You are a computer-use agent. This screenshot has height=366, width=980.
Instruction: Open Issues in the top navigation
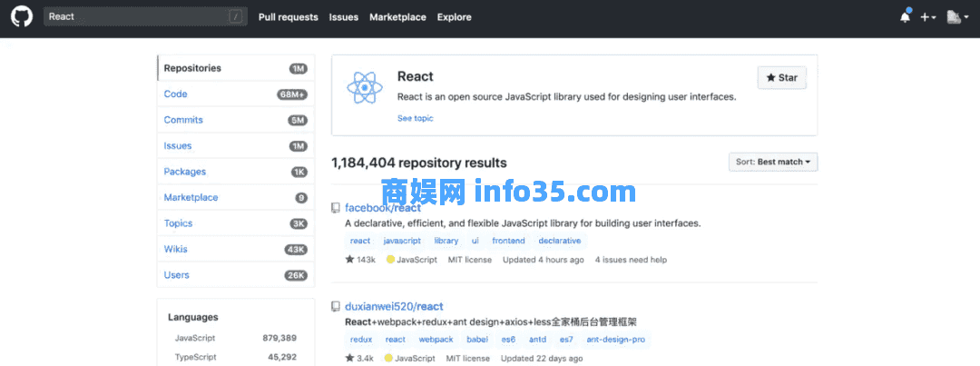[344, 17]
